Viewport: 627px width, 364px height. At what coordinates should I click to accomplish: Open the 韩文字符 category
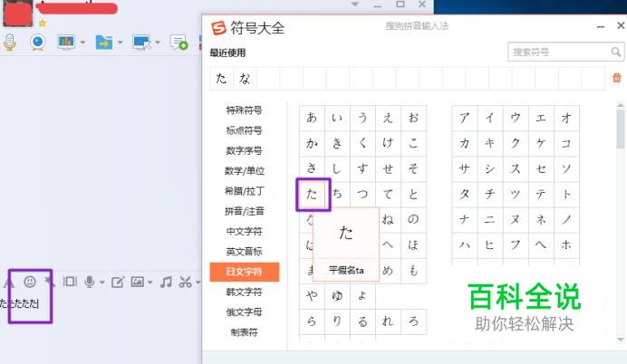(244, 292)
